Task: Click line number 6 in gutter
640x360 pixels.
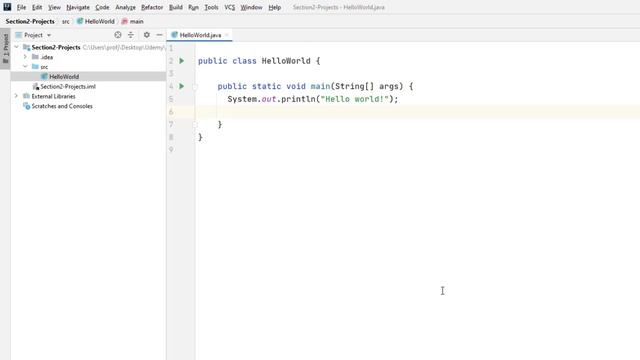Action: point(171,112)
